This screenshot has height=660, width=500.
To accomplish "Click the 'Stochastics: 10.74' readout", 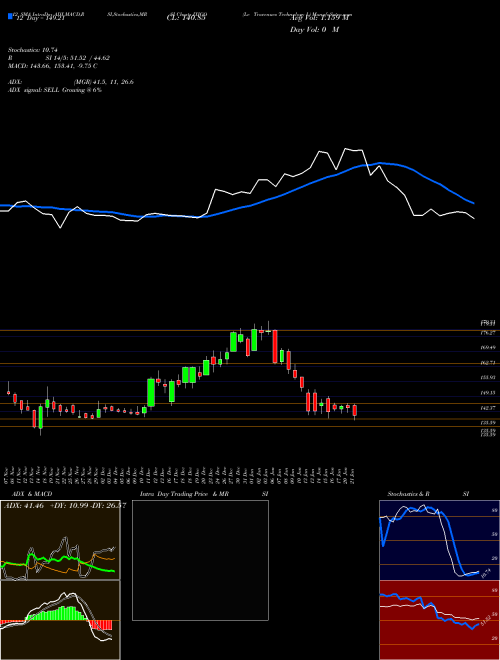I will (x=32, y=50).
